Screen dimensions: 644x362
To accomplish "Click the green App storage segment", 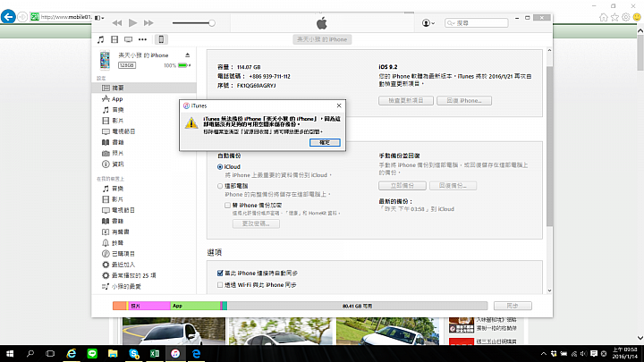I will pos(195,306).
